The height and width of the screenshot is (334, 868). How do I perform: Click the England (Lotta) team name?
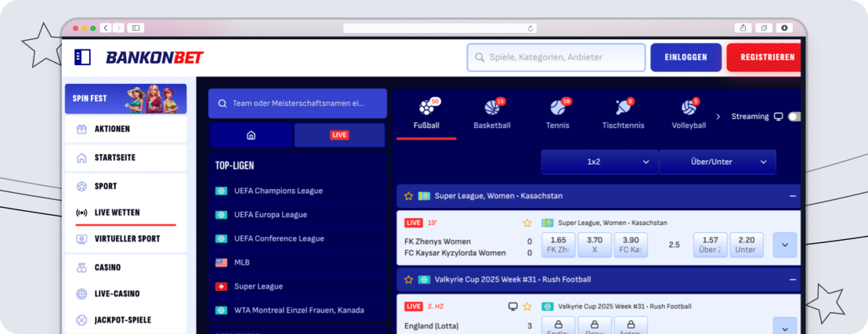pos(432,325)
